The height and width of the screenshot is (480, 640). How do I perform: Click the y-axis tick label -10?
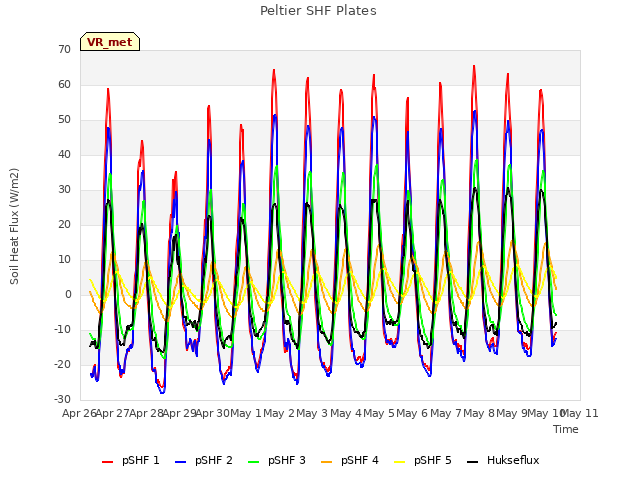click(63, 329)
